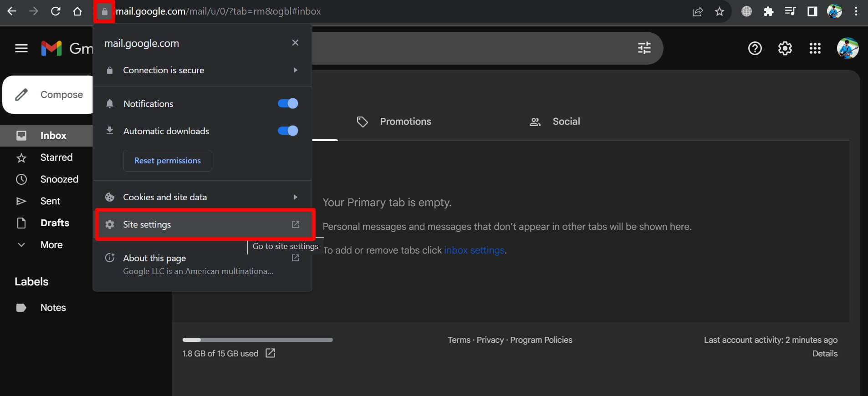The image size is (868, 396).
Task: Click the browser back arrow
Action: click(12, 11)
